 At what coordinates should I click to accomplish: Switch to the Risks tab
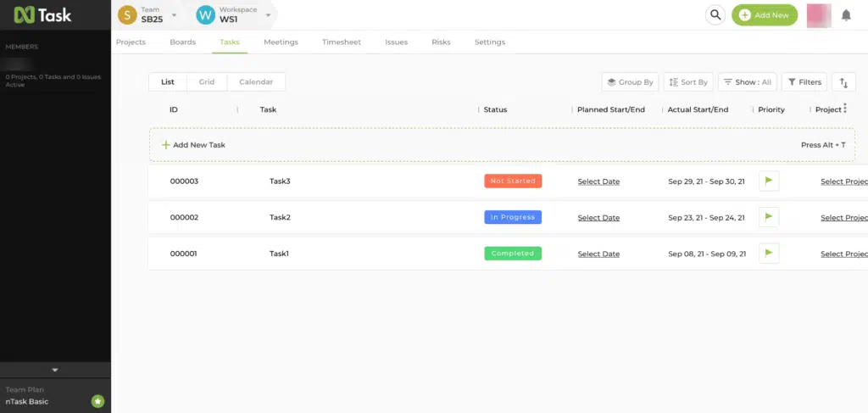(x=441, y=42)
